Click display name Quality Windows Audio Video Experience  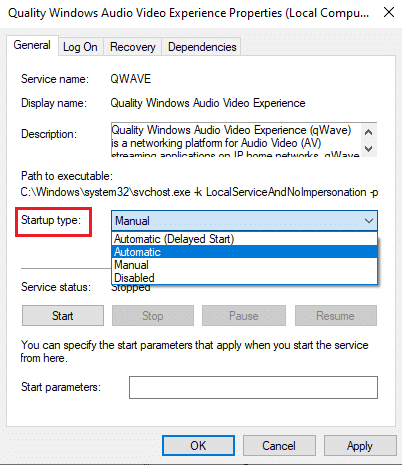click(208, 103)
